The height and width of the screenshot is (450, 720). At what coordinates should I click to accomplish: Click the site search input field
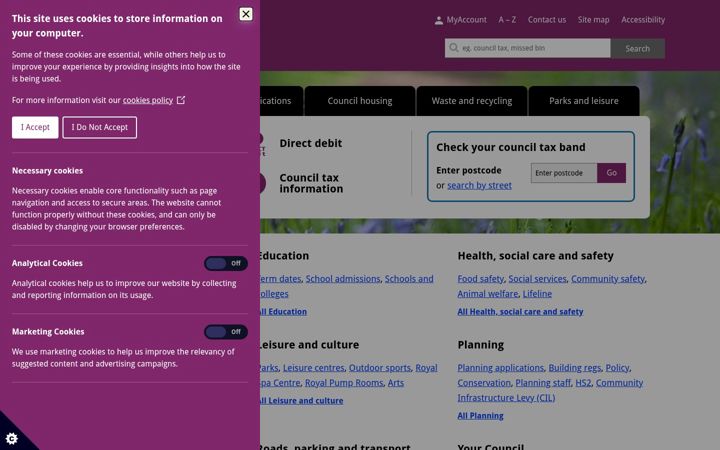click(528, 48)
